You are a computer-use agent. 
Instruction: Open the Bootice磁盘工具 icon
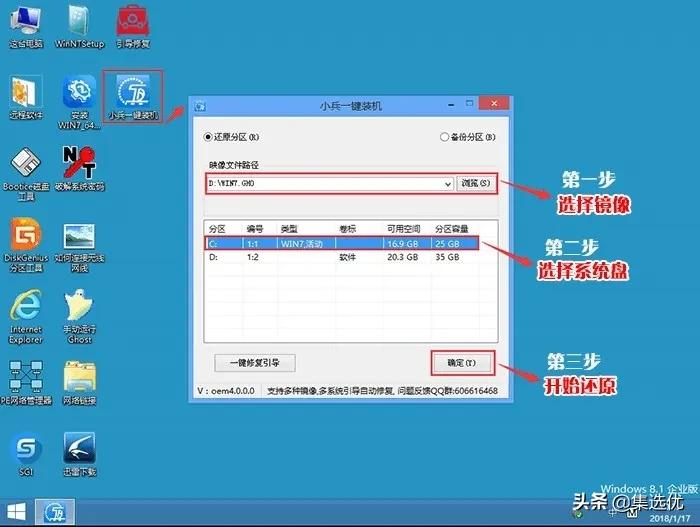26,174
